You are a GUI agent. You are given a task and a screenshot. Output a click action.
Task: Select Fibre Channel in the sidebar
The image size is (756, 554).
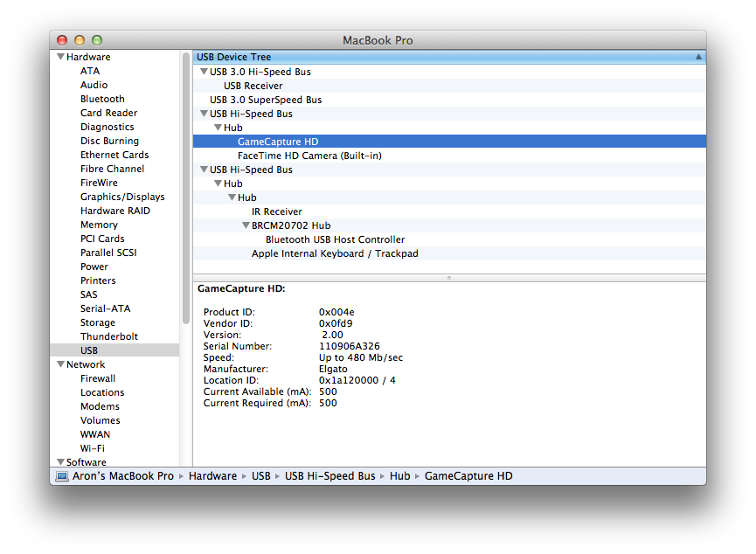[x=113, y=169]
